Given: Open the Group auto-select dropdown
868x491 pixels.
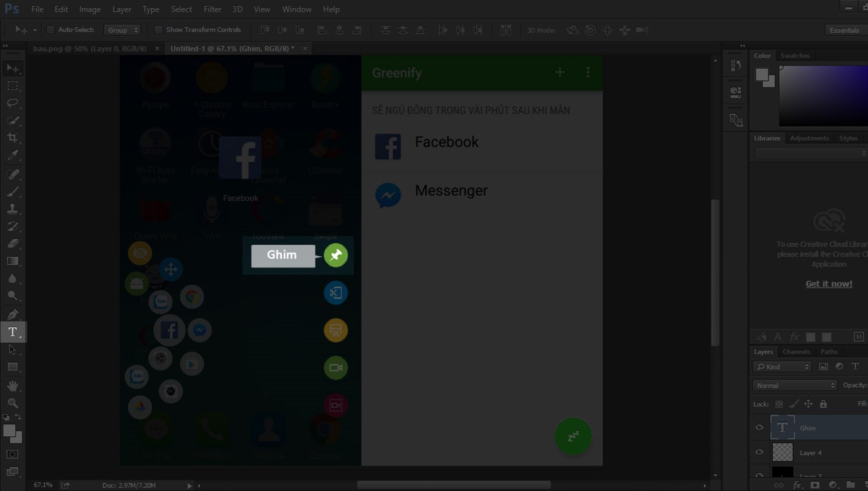Looking at the screenshot, I should pos(122,30).
